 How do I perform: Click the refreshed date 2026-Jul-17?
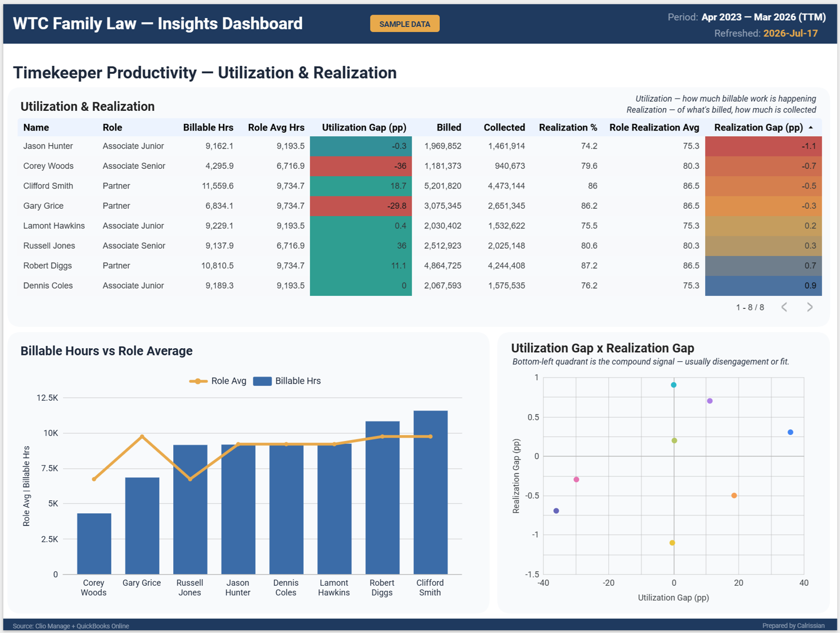[x=791, y=33]
